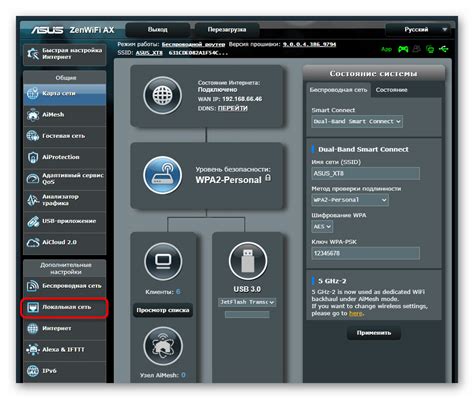The image size is (474, 399).
Task: Follow the 'here' link in 5 GHz-2 section
Action: (x=355, y=313)
